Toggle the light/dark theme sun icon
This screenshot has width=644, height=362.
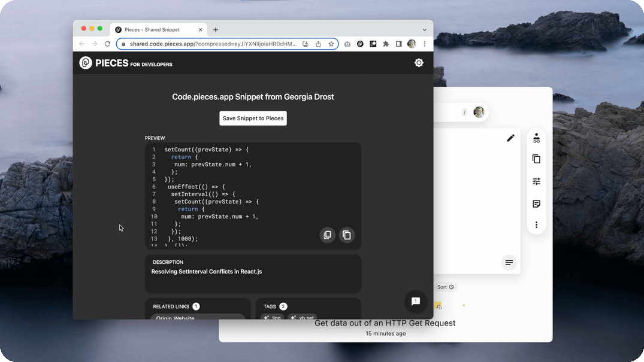click(x=419, y=63)
